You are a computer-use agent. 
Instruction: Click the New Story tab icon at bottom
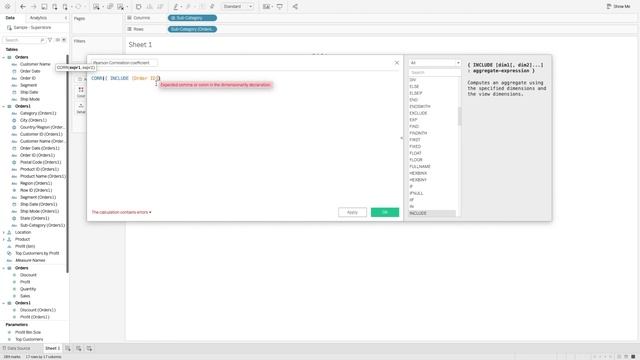coord(89,348)
